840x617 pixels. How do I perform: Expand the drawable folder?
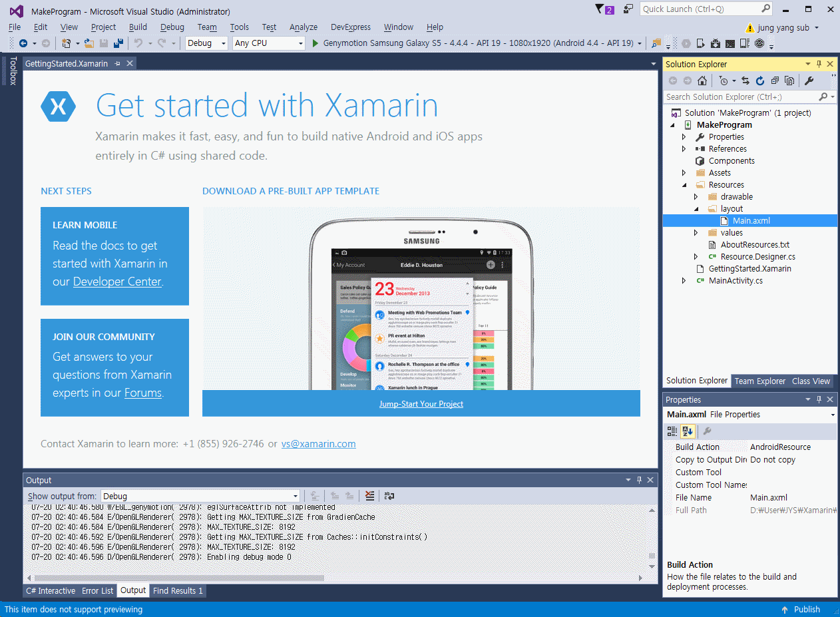tap(696, 197)
